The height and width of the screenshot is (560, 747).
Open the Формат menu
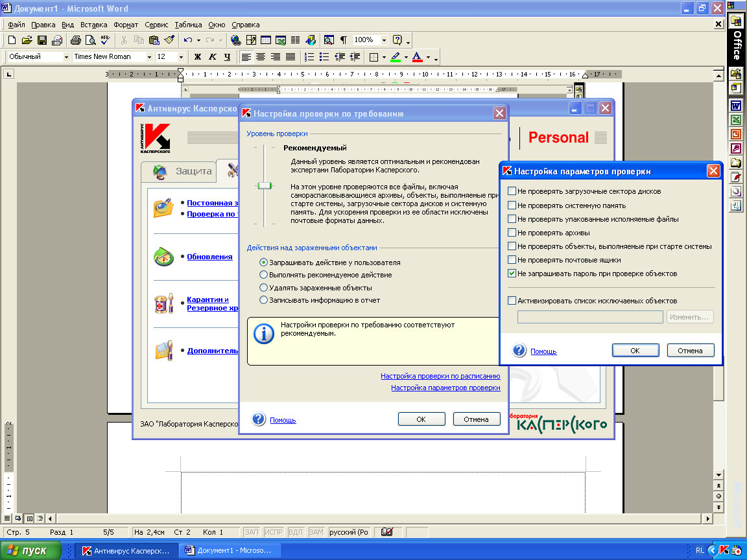click(x=126, y=25)
